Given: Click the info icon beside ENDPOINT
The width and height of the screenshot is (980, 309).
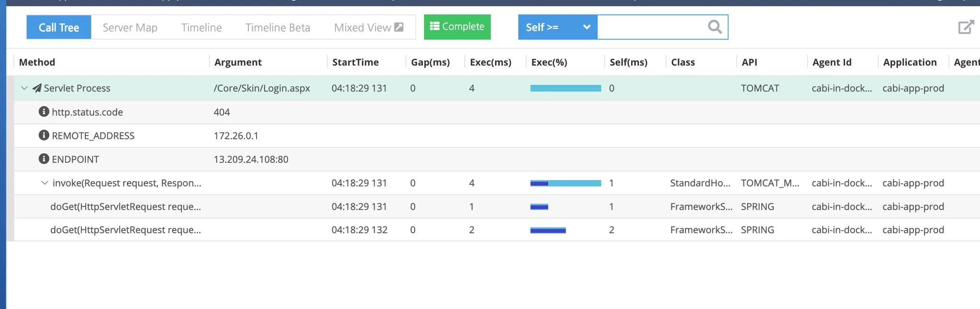Looking at the screenshot, I should pyautogui.click(x=44, y=159).
